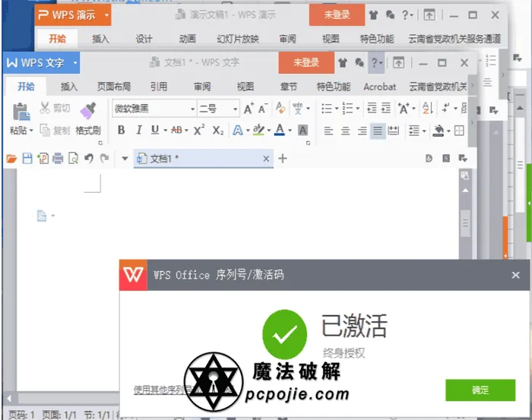Click 未登录 button in WPS Presentation window
The height and width of the screenshot is (420, 532).
click(337, 14)
